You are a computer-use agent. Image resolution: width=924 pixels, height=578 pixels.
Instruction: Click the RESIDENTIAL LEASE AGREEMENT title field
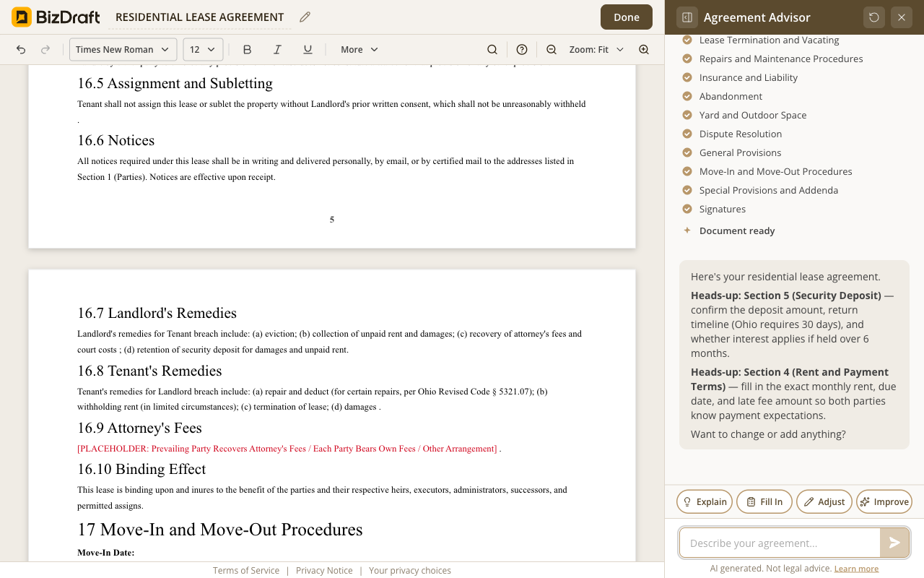[x=200, y=17]
